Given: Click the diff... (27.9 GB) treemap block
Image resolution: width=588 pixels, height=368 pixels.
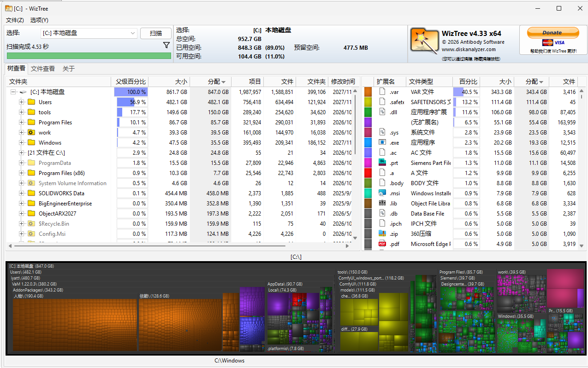Looking at the screenshot, I should click(x=359, y=339).
